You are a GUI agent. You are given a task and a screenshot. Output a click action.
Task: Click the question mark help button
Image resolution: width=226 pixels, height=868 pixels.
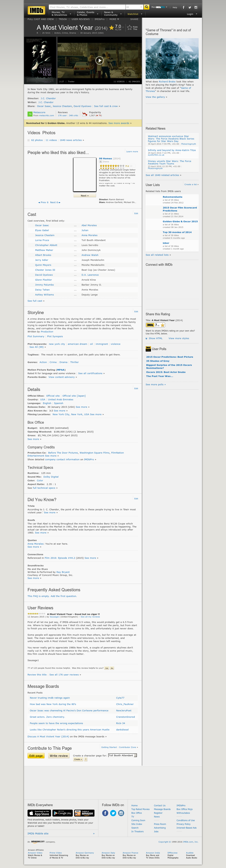tap(86, 759)
